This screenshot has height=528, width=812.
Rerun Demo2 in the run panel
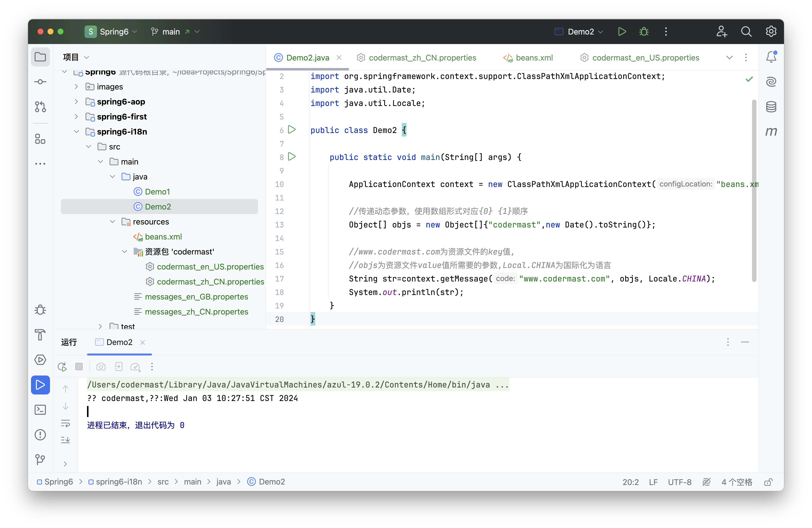click(62, 367)
